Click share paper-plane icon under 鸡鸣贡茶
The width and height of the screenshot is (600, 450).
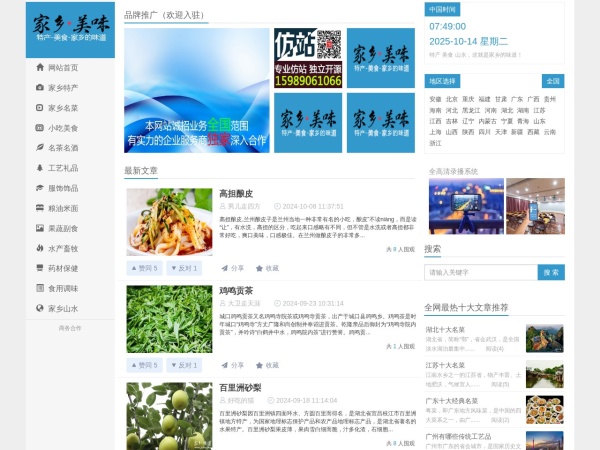click(225, 365)
